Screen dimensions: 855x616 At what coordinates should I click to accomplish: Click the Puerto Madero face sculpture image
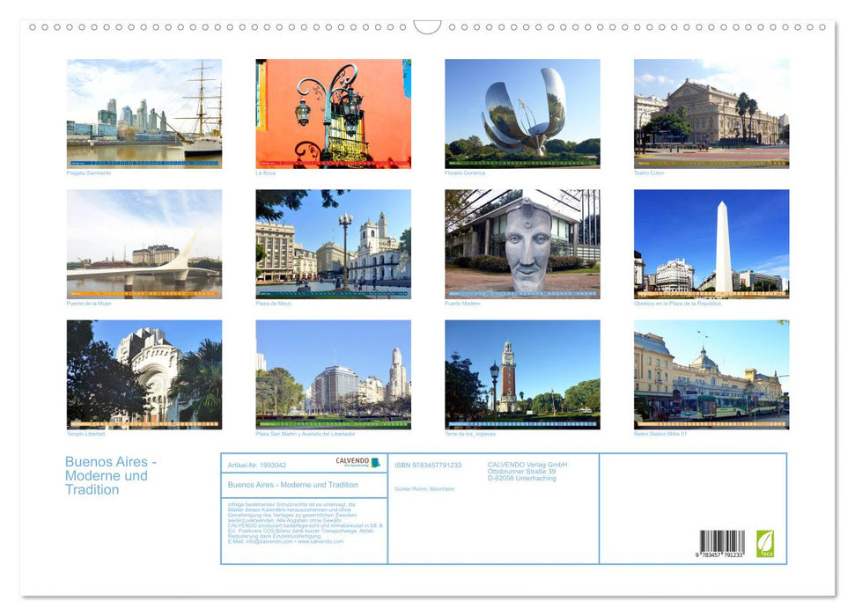coord(521,243)
